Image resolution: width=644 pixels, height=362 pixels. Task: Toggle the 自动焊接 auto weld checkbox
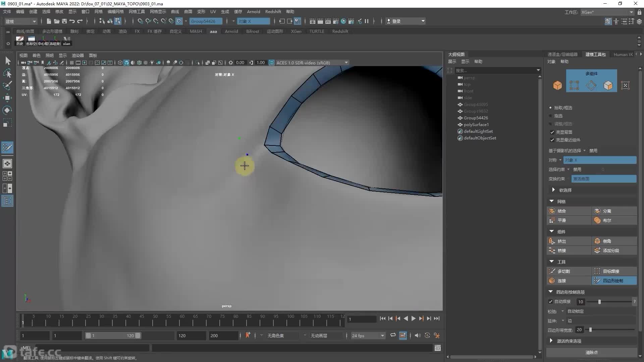(x=550, y=301)
